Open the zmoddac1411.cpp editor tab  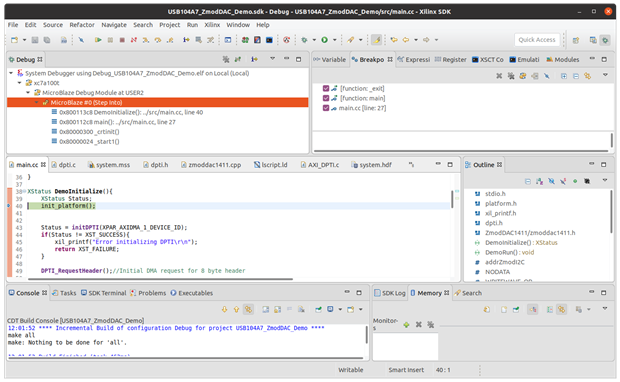tap(211, 165)
